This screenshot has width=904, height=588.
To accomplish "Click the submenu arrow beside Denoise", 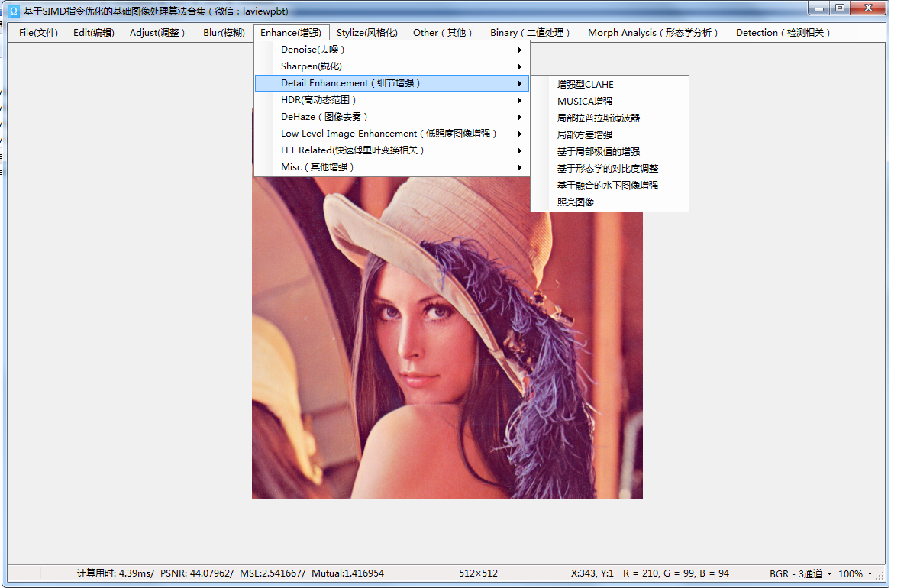I will click(519, 50).
